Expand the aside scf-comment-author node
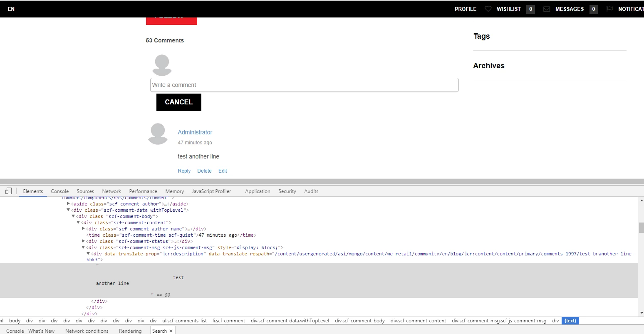This screenshot has width=644, height=334. (x=68, y=204)
